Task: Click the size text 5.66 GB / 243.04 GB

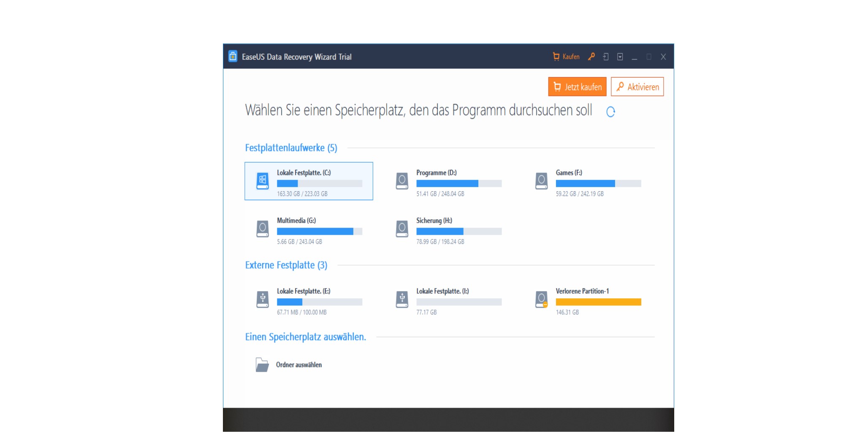Action: coord(299,242)
